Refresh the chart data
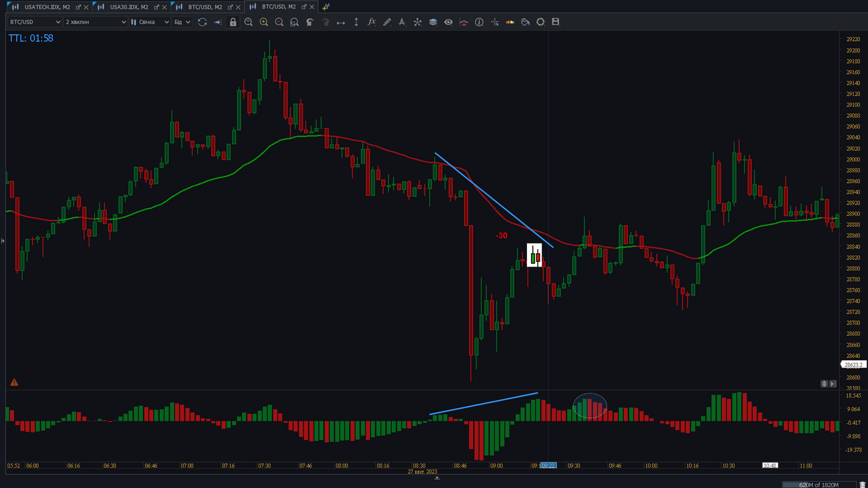The width and height of the screenshot is (868, 488). coord(202,22)
